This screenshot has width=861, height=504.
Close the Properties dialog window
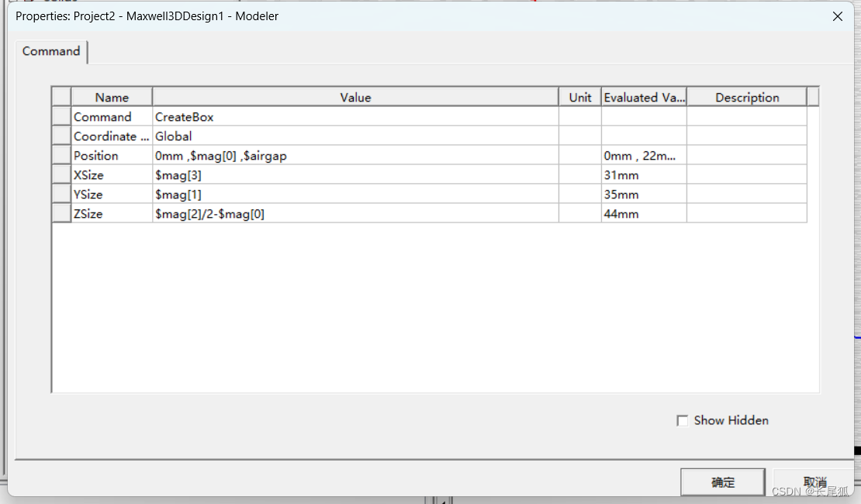838,16
